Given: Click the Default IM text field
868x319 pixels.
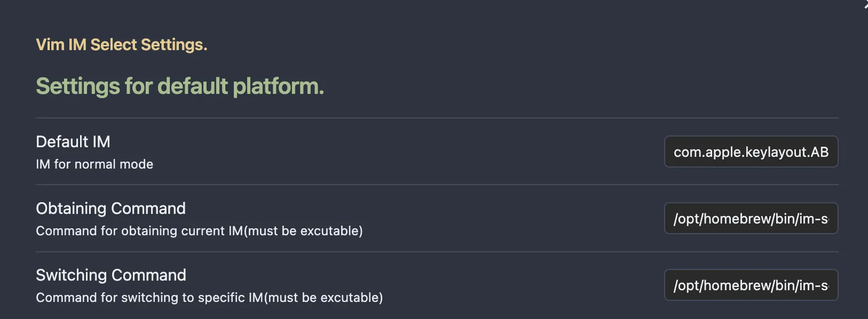Looking at the screenshot, I should [x=751, y=152].
